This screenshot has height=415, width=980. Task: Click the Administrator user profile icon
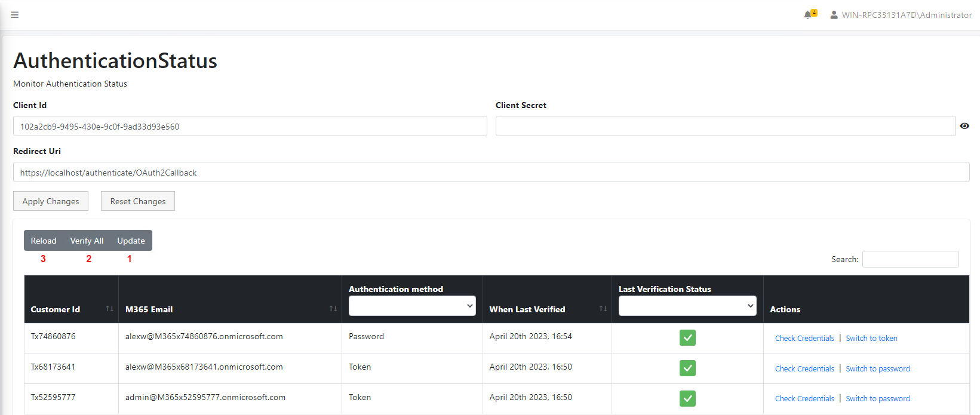tap(834, 15)
